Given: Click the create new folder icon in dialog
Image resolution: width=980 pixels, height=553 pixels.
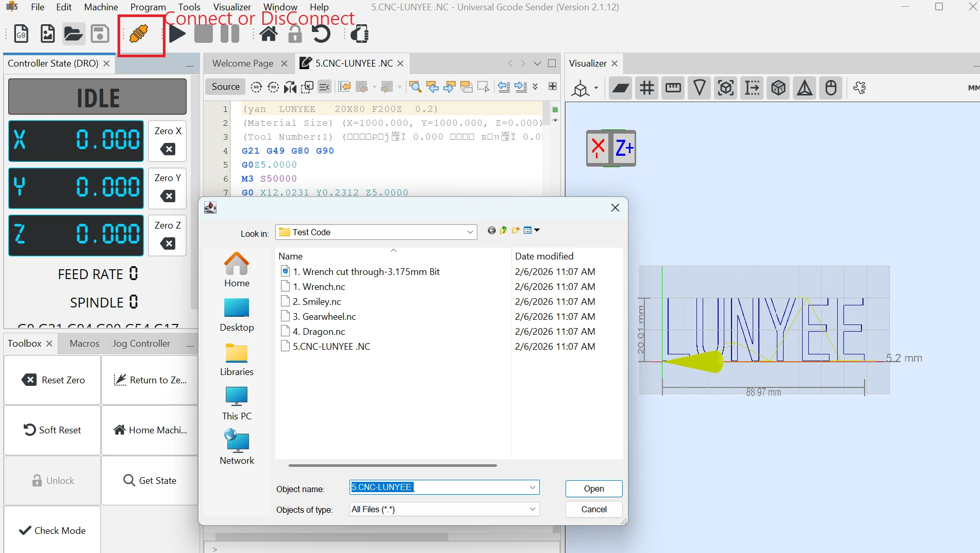Looking at the screenshot, I should coord(516,230).
